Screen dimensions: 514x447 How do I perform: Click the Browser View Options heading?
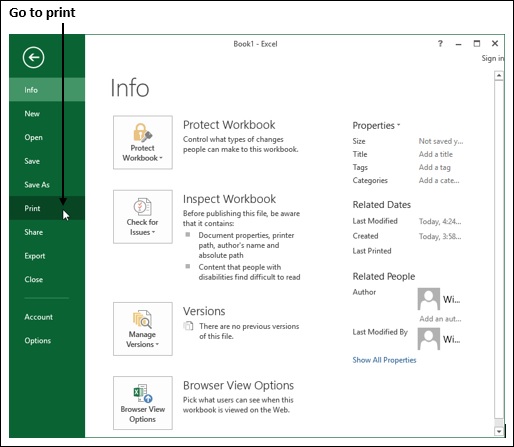tap(238, 385)
